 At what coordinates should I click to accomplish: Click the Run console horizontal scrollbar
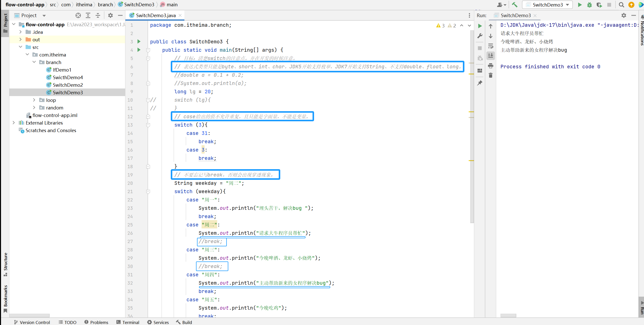tap(508, 315)
